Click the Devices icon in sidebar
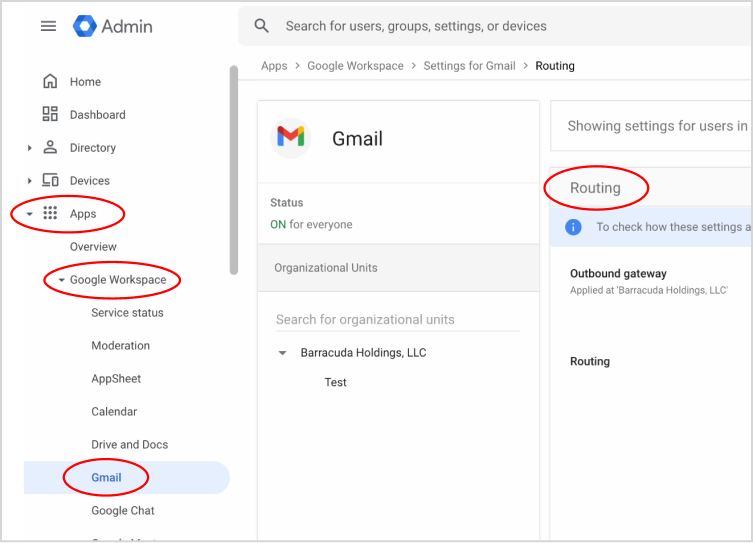753x543 pixels. tap(50, 181)
